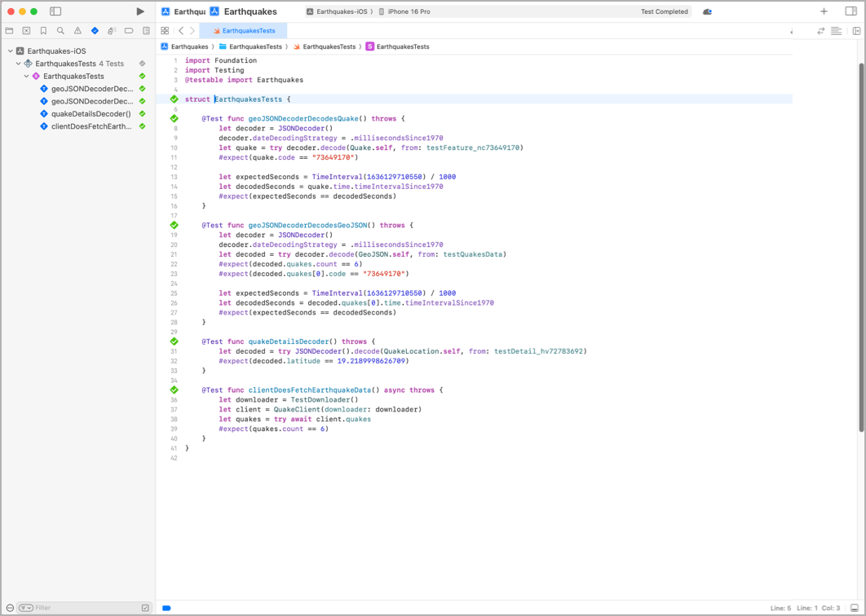Rerun clientDoesFetchEarthquakeData from the gutter checkmark
This screenshot has height=616, width=866.
[174, 390]
